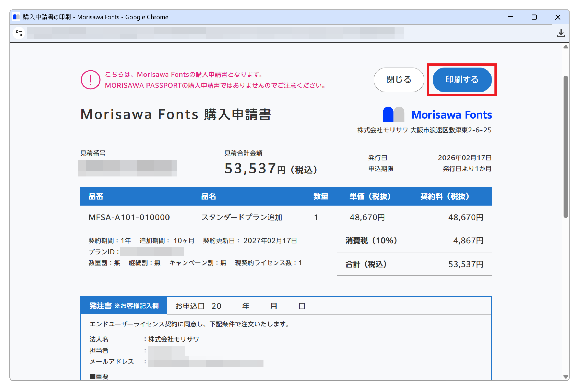579x392 pixels.
Task: Click issue date 2026年02月17日
Action: (x=465, y=158)
